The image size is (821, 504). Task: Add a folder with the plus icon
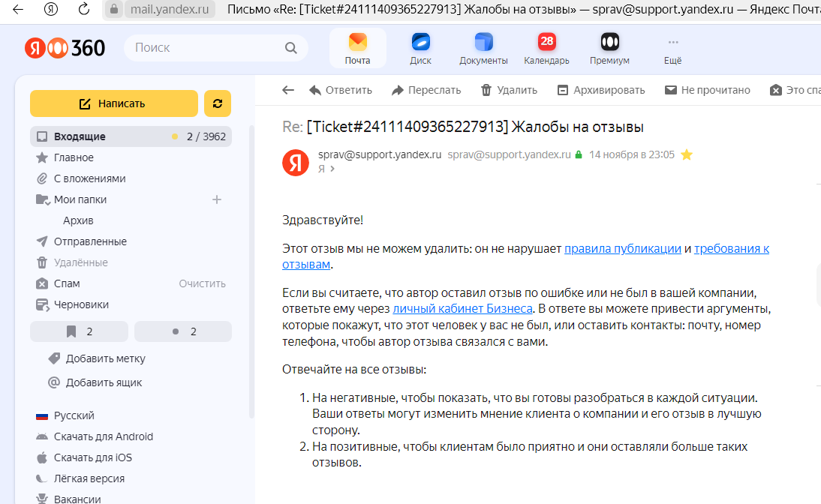click(217, 199)
